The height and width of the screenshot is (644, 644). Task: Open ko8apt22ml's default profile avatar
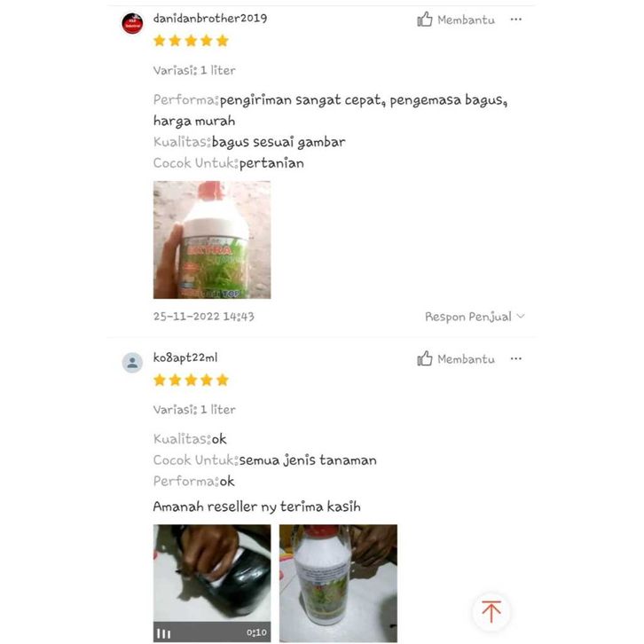tap(132, 363)
